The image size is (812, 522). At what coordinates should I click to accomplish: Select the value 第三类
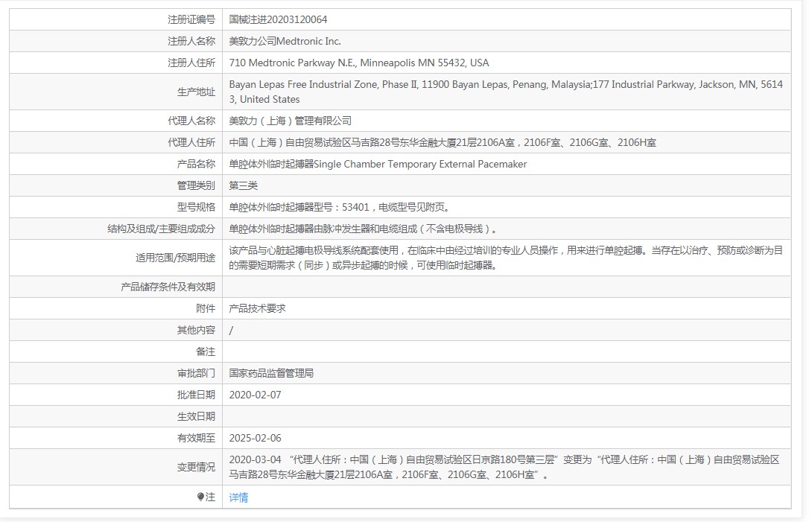tap(243, 185)
